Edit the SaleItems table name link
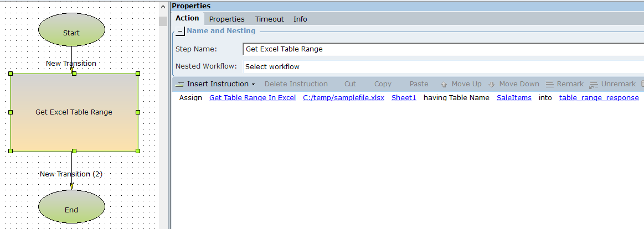This screenshot has height=229, width=644. [x=514, y=98]
